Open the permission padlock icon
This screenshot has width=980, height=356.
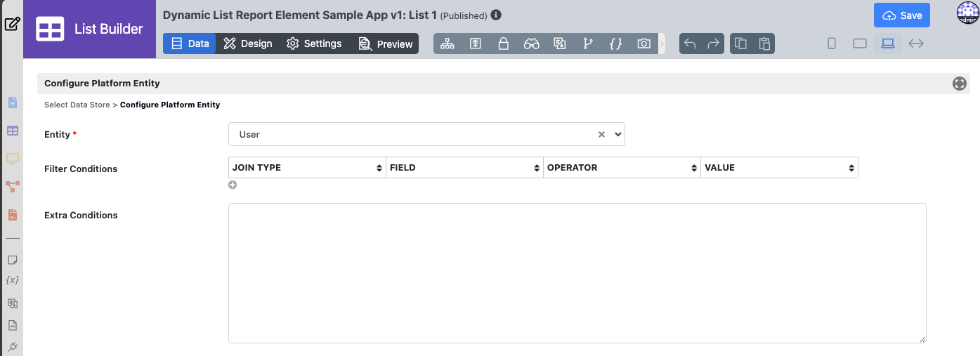tap(503, 44)
